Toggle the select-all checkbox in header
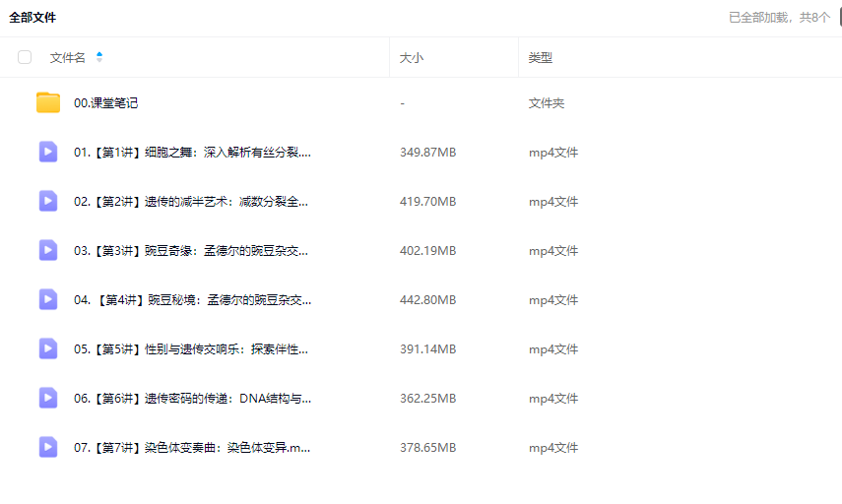This screenshot has height=504, width=842. pos(25,58)
